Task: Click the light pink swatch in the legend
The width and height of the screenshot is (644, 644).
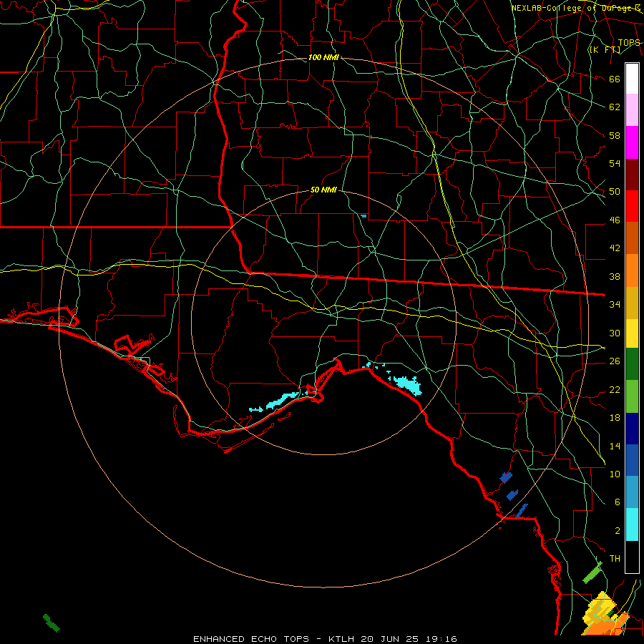Action: 632,110
